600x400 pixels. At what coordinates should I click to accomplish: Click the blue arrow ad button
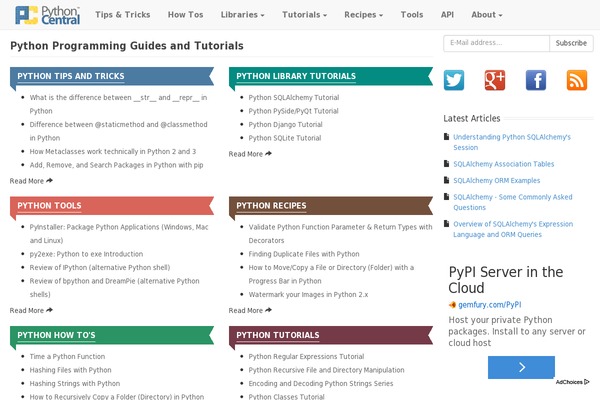(521, 367)
